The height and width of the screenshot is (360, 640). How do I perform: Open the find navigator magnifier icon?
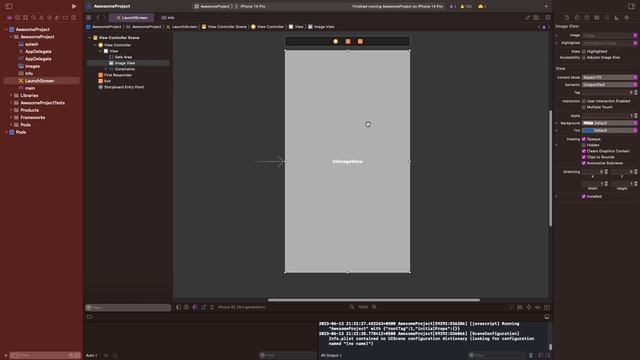33,18
